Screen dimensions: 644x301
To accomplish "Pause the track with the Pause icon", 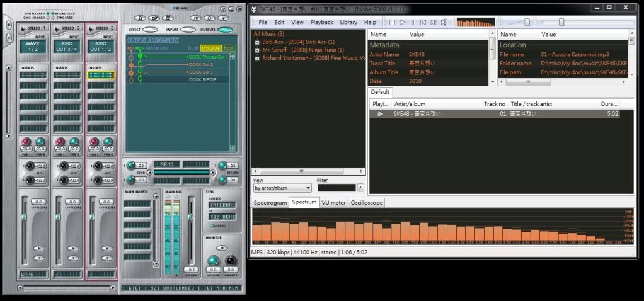I will point(413,22).
